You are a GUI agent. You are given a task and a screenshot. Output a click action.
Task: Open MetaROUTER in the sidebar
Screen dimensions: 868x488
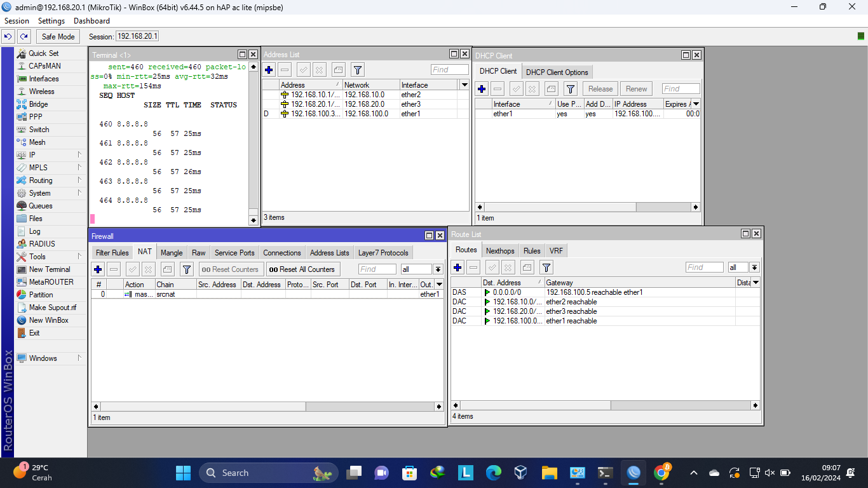point(50,282)
